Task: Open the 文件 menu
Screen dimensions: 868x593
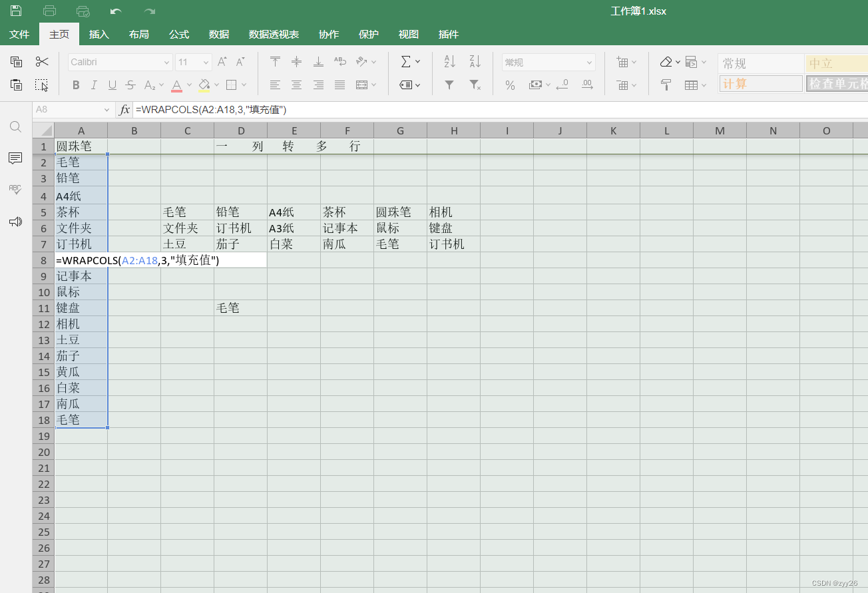Action: coord(19,35)
